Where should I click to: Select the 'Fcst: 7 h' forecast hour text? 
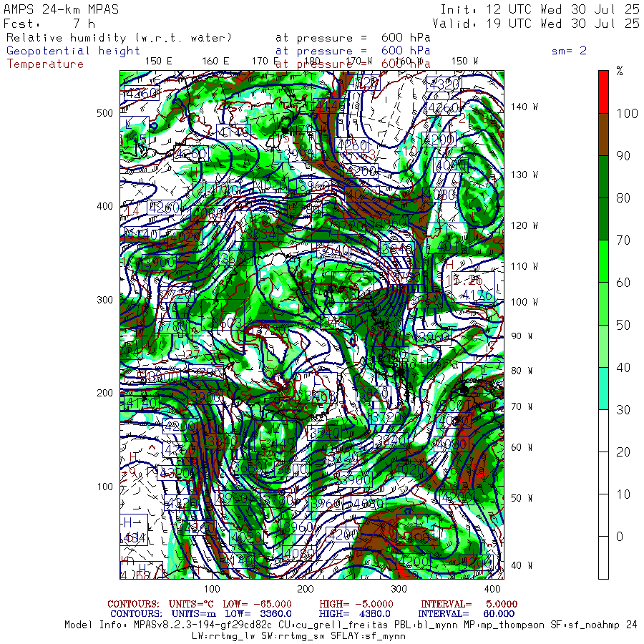[x=49, y=24]
